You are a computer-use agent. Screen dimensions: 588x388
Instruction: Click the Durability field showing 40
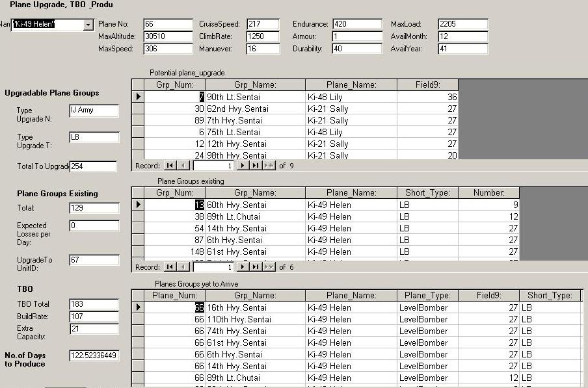[357, 49]
